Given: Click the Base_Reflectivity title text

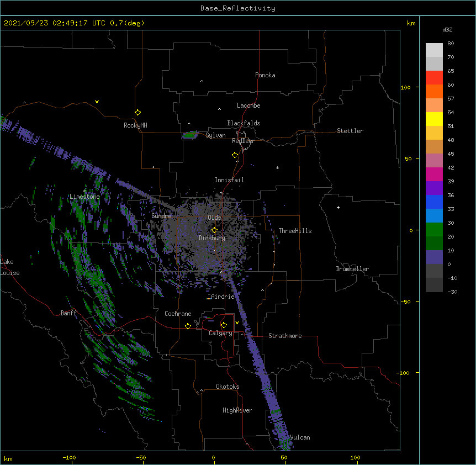Looking at the screenshot, I should click(238, 8).
